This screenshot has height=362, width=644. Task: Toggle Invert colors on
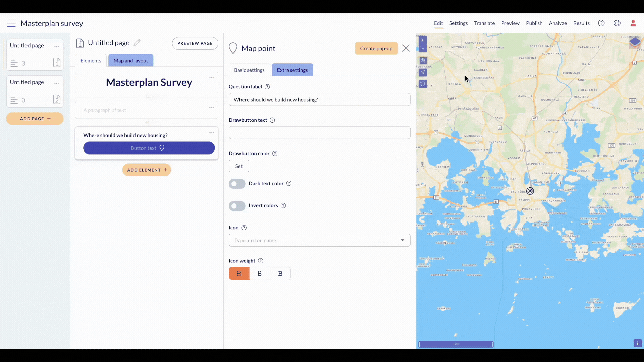pos(237,206)
